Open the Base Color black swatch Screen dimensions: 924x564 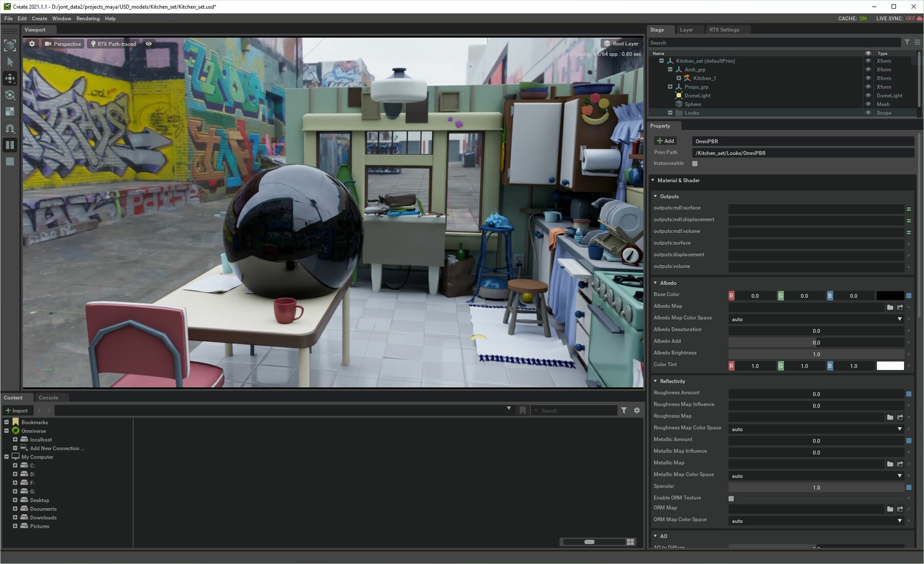coord(890,296)
